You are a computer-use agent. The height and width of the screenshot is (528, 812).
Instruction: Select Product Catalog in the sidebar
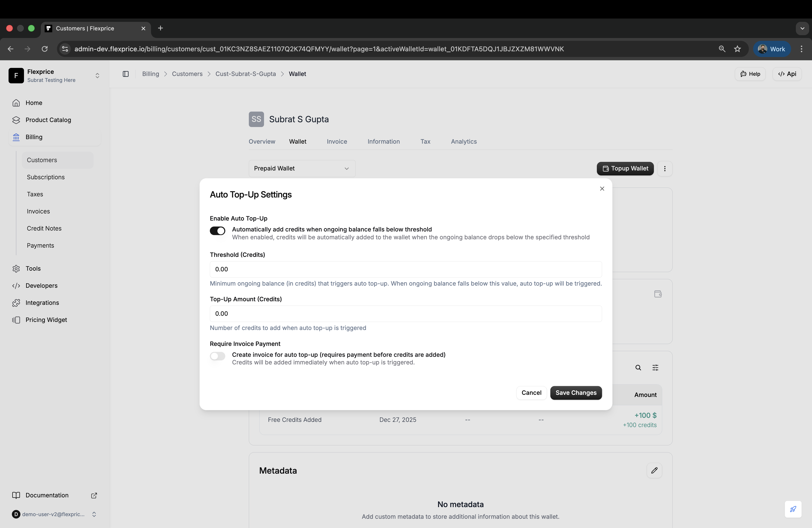48,120
